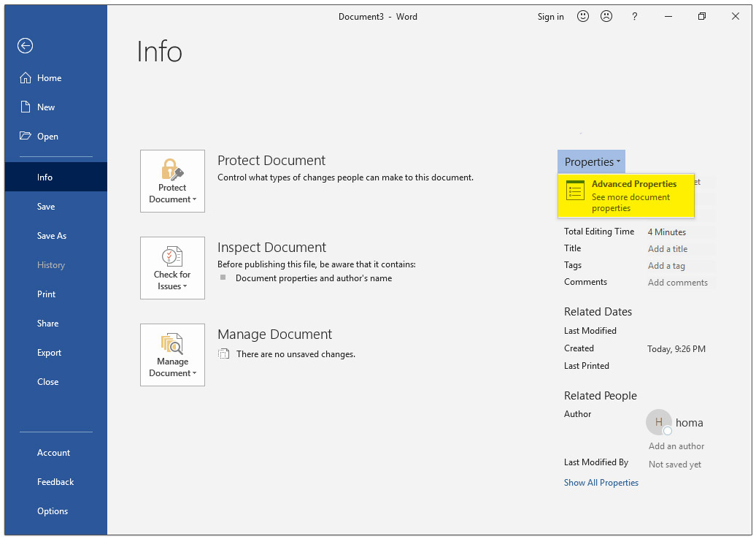This screenshot has width=756, height=539.
Task: Restore down the Word window
Action: [701, 16]
